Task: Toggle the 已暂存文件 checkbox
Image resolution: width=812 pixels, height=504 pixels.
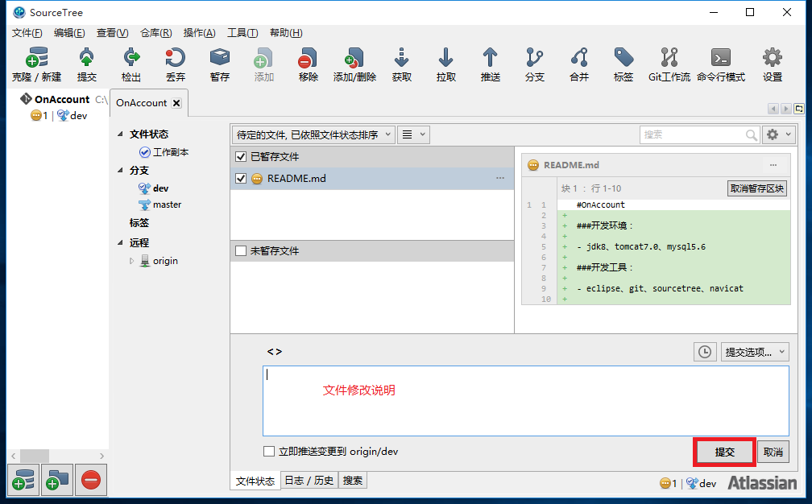Action: [241, 157]
